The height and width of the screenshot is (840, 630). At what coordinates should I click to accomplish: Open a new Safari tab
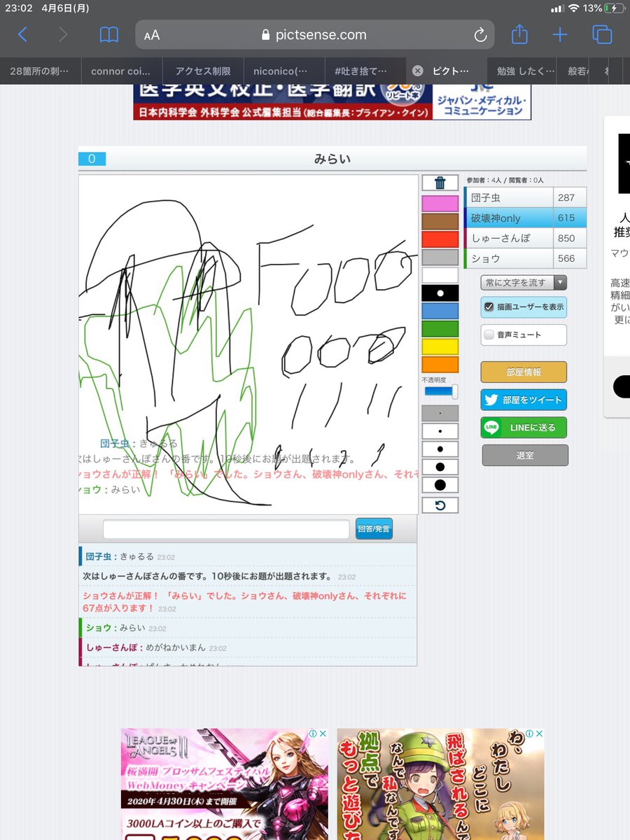tap(560, 34)
